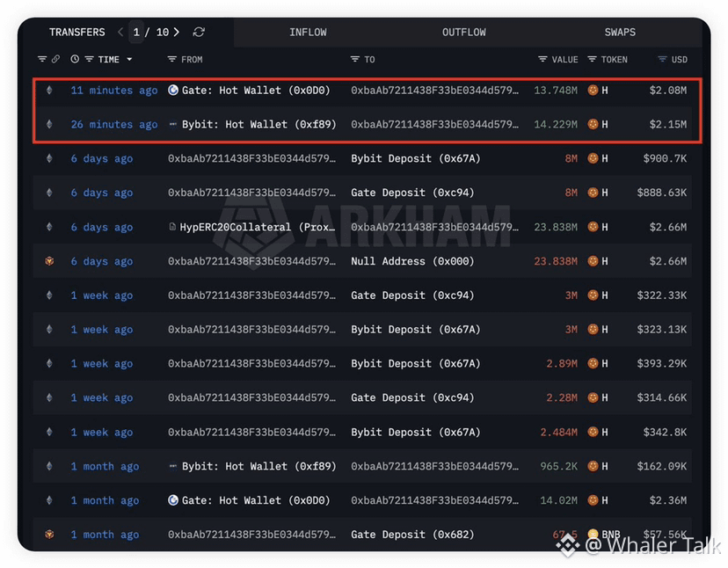Click Bybit logo icon in 1 month ago row
The image size is (728, 568).
point(172,466)
